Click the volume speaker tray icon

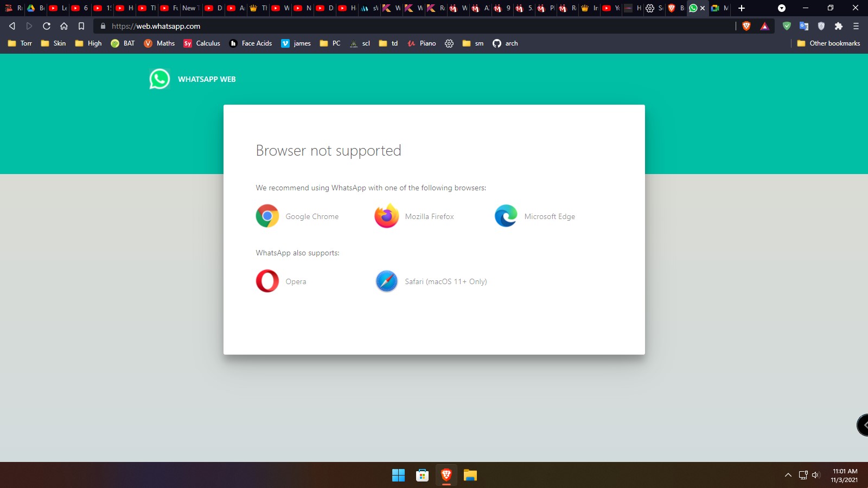click(815, 476)
